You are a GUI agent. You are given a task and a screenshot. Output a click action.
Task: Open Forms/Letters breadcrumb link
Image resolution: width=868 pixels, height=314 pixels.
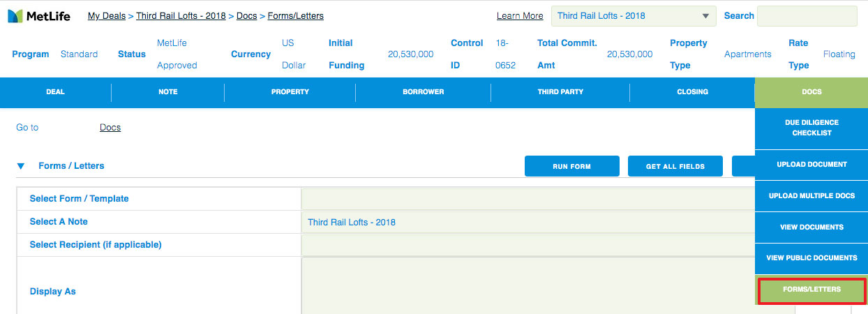[x=296, y=15]
